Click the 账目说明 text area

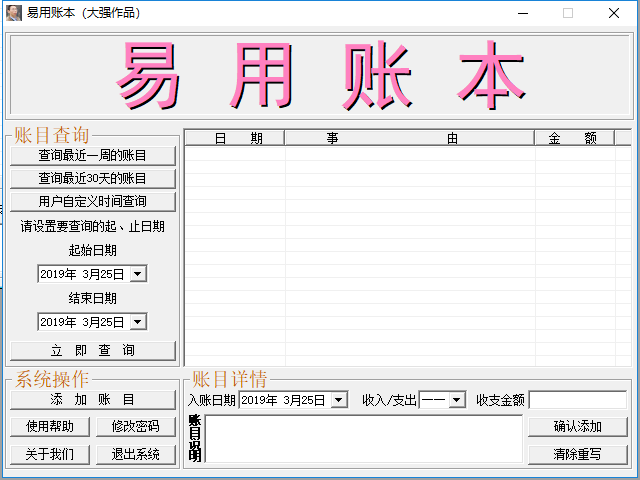[363, 439]
